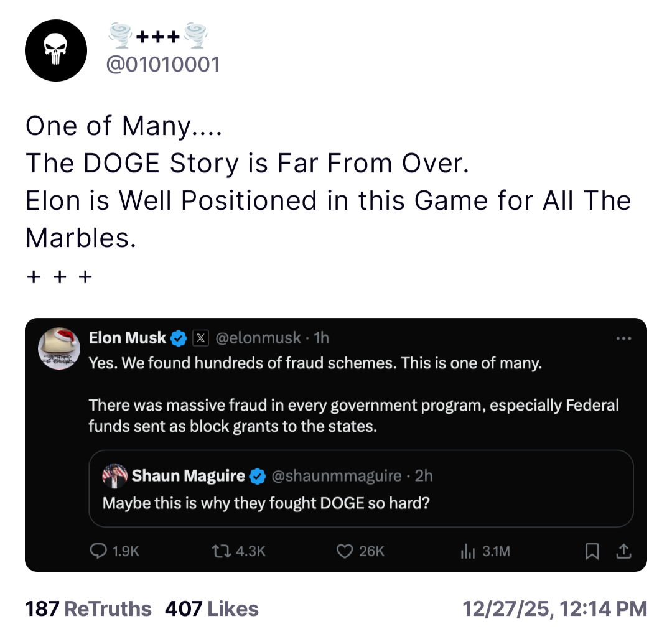672x629 pixels.
Task: Click Elon Musk's blue verified badge
Action: (x=179, y=338)
